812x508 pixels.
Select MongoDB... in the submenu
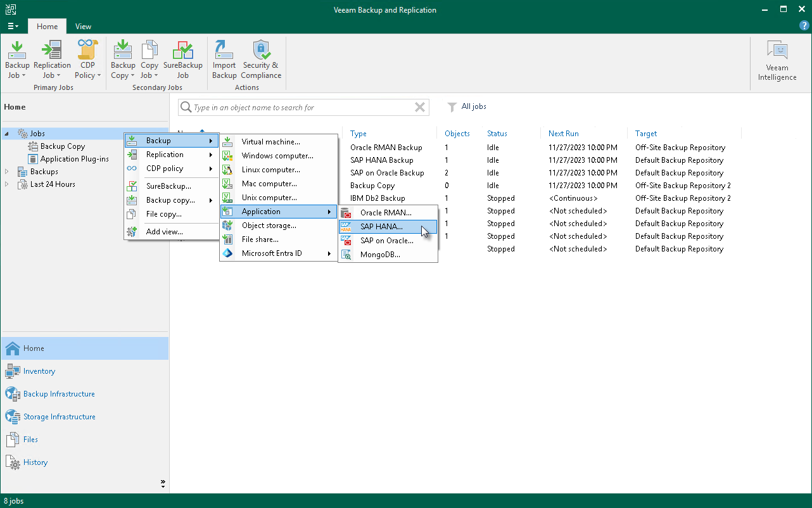click(x=380, y=255)
